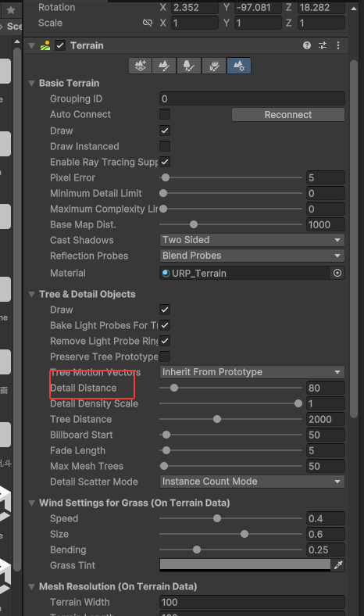Click the Reconnect button
Viewport: 364px width, 616px height.
pos(288,115)
